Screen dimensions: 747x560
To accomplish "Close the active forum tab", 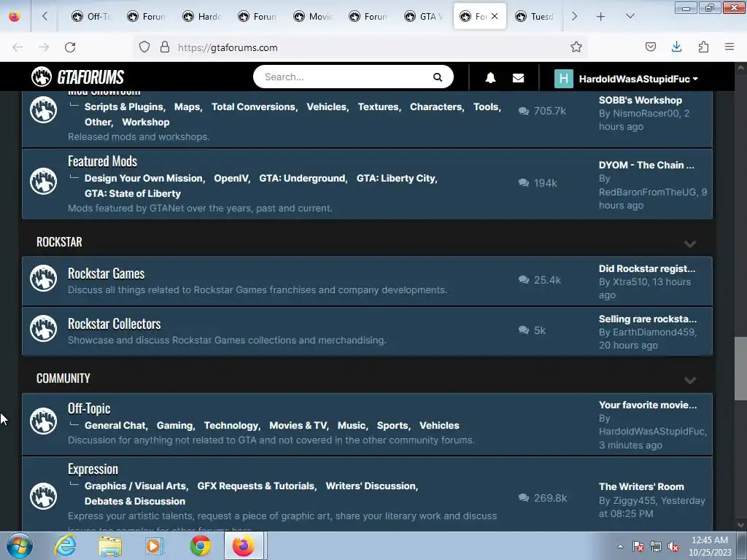I will (x=495, y=16).
